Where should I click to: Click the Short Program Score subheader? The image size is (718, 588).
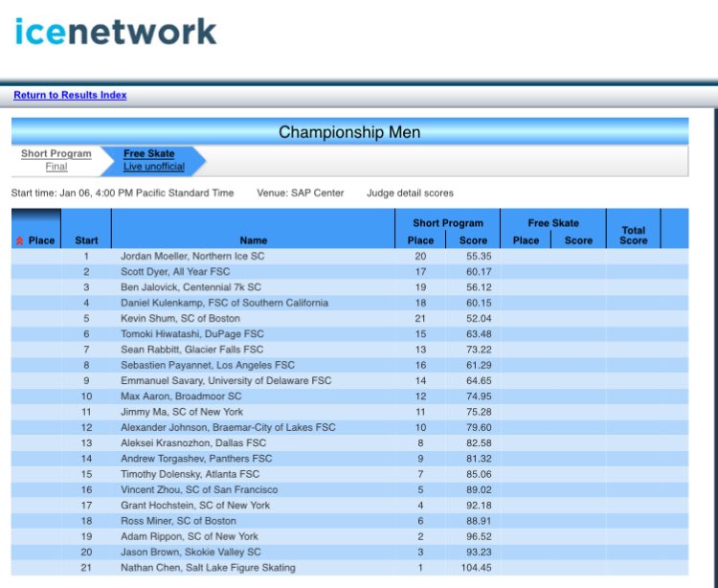click(473, 240)
